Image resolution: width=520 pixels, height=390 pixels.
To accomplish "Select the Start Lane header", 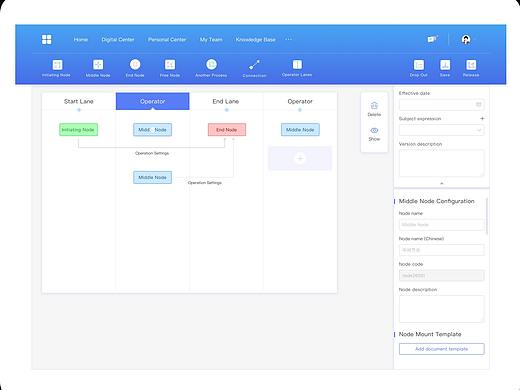I will point(79,101).
